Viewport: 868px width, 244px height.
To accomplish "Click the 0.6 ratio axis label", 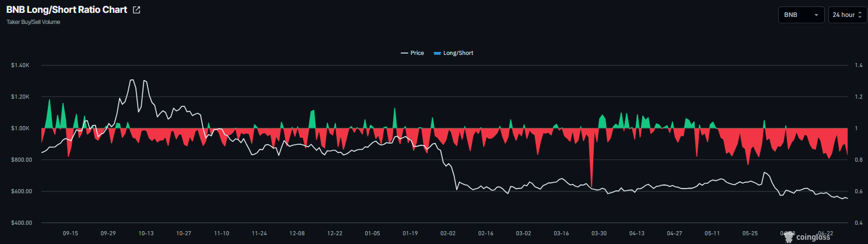I will 859,191.
